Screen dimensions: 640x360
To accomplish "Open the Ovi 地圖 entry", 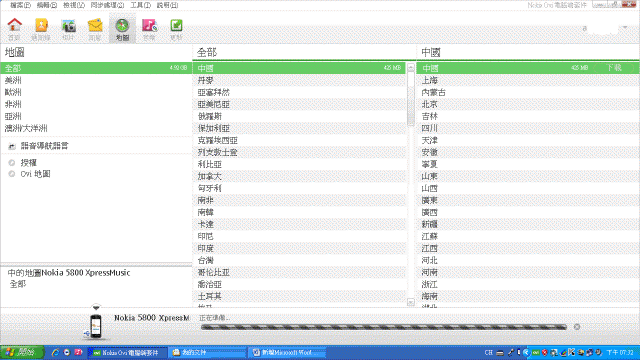I will (36, 174).
